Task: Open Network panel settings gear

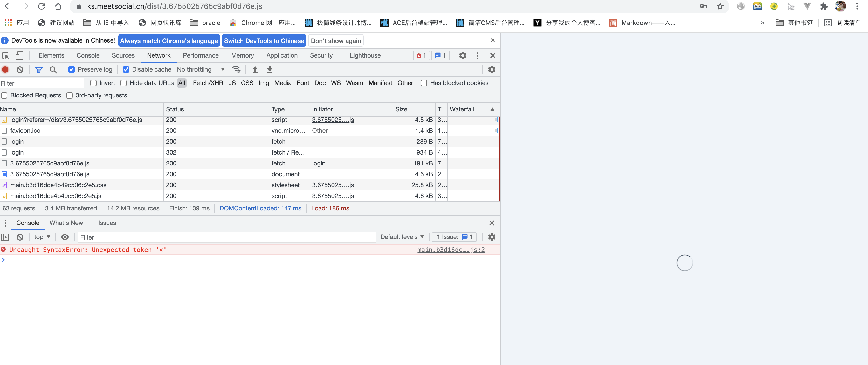Action: click(492, 70)
